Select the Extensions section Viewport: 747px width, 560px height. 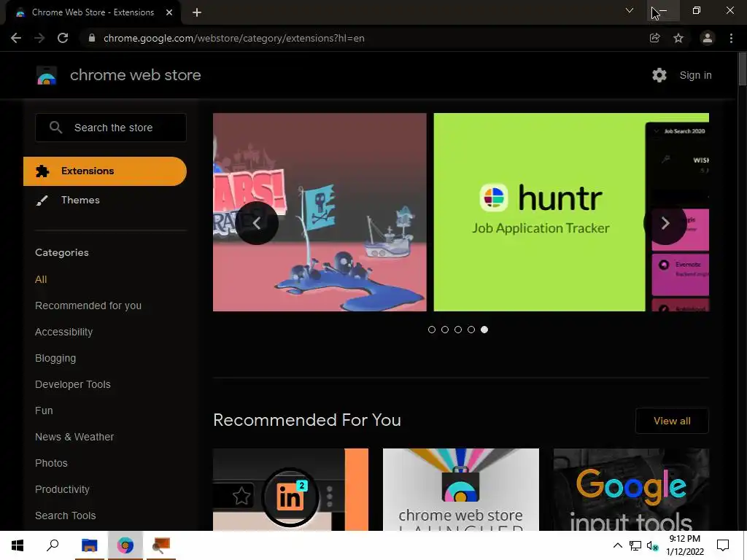pos(105,171)
